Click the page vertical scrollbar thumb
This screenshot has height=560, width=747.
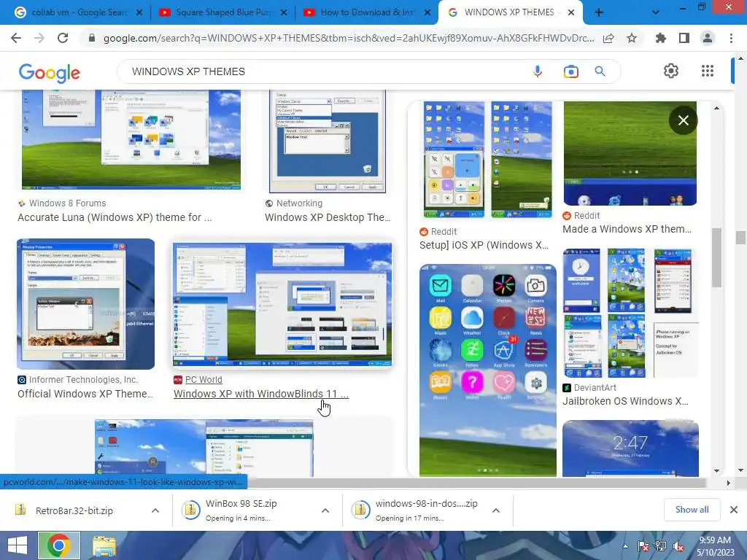[740, 237]
